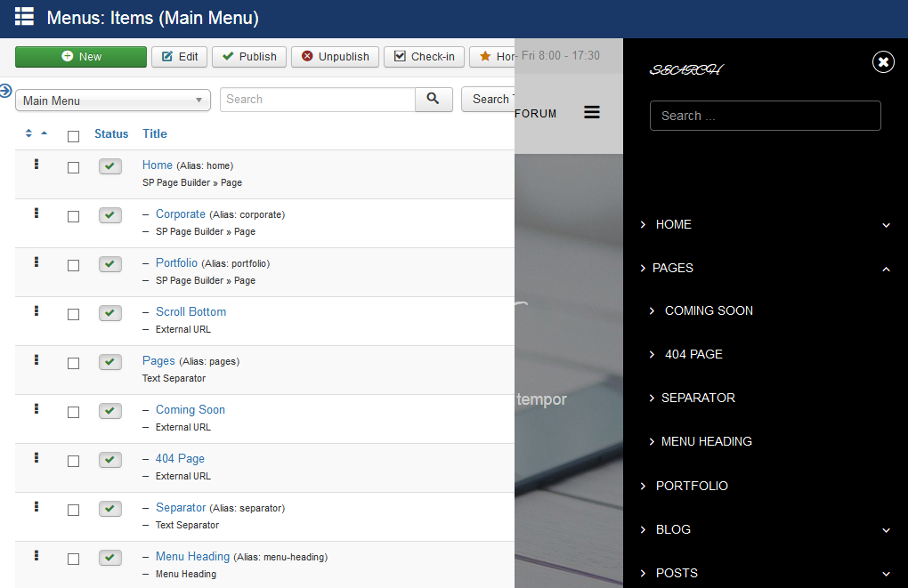Open the Search Tools button
This screenshot has width=908, height=588.
pos(488,99)
